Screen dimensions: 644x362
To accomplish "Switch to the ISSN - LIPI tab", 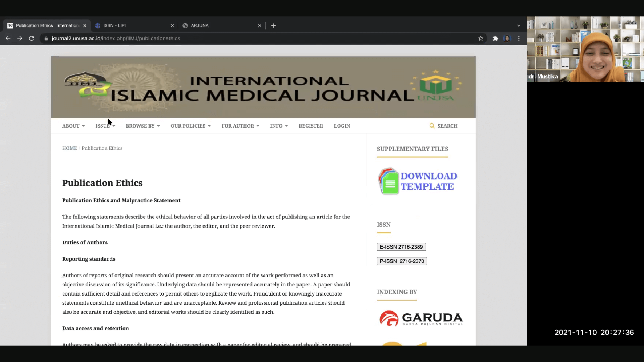I will pos(134,25).
